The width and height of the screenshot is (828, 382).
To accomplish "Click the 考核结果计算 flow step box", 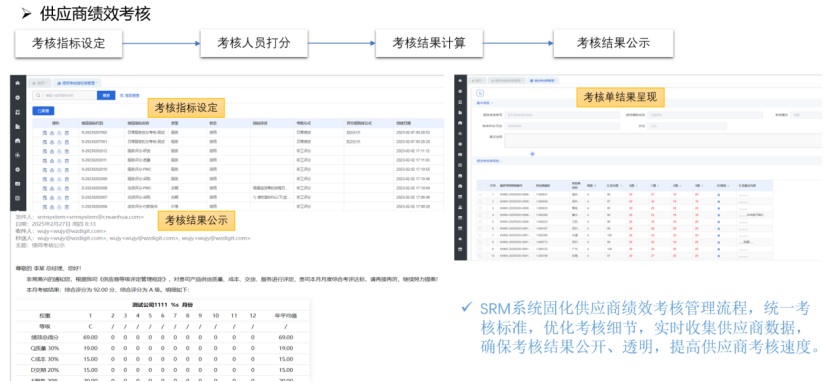I will point(429,43).
